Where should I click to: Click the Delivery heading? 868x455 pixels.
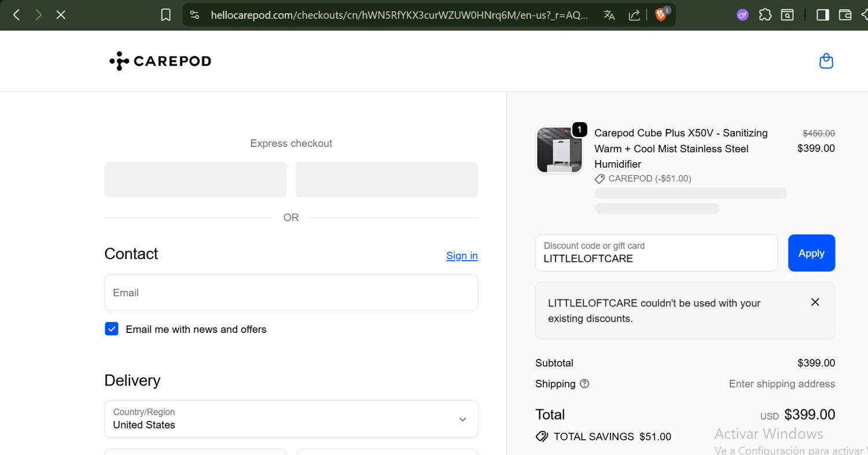(x=133, y=380)
